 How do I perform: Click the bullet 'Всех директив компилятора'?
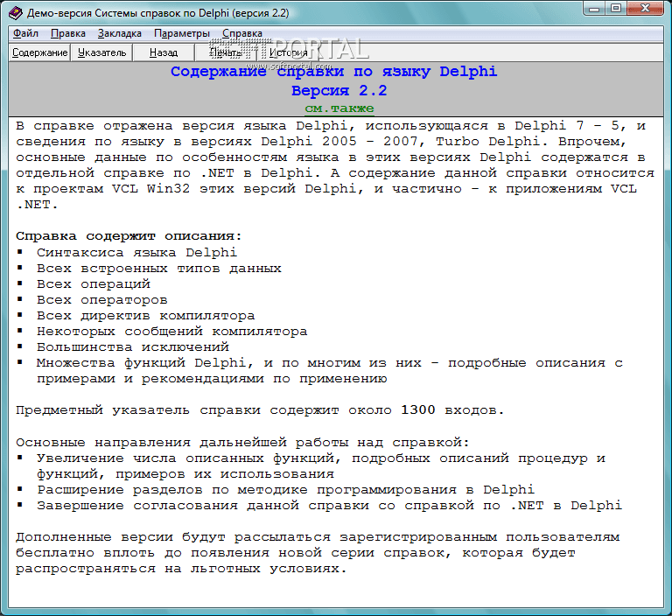[x=146, y=316]
